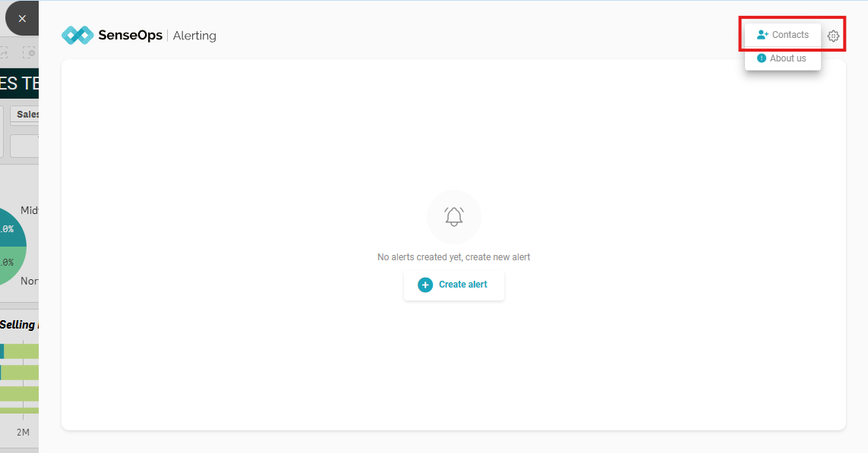Click the SenseOps diamond logo
The image size is (868, 453).
point(77,36)
